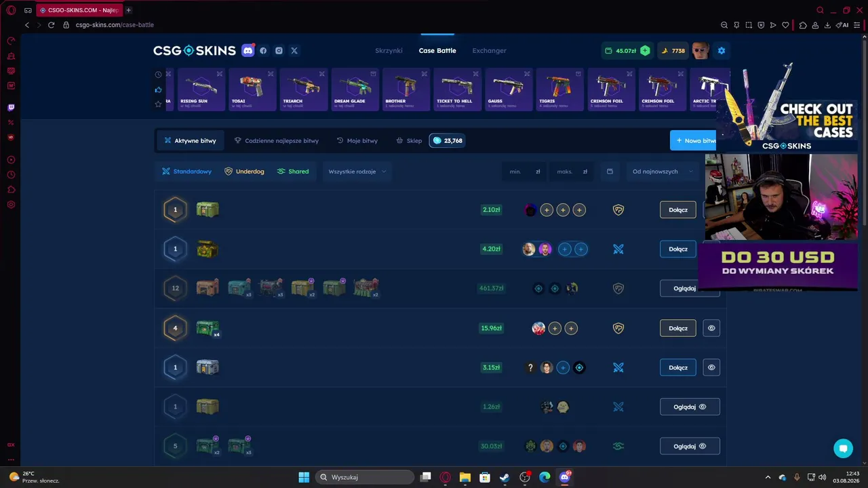Open the user profile avatar
Viewport: 868px width, 488px height.
pyautogui.click(x=701, y=51)
